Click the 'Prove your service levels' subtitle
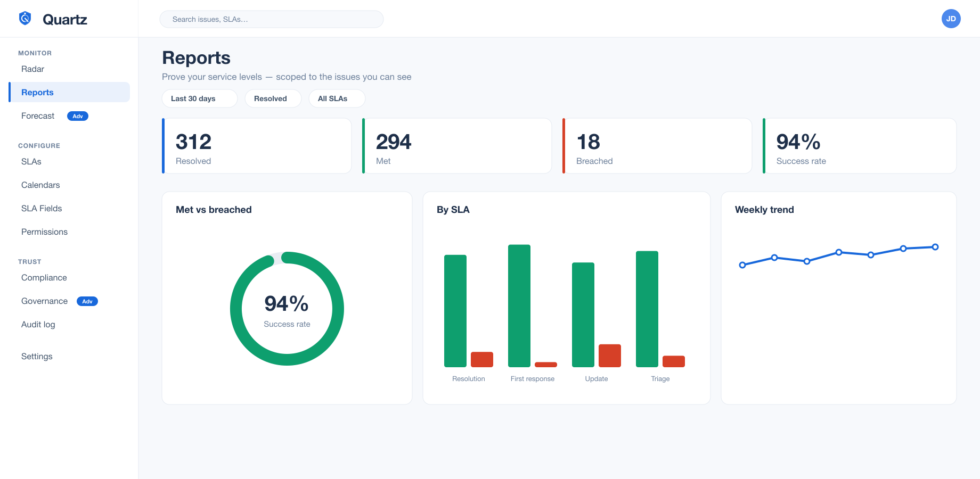 coord(287,77)
